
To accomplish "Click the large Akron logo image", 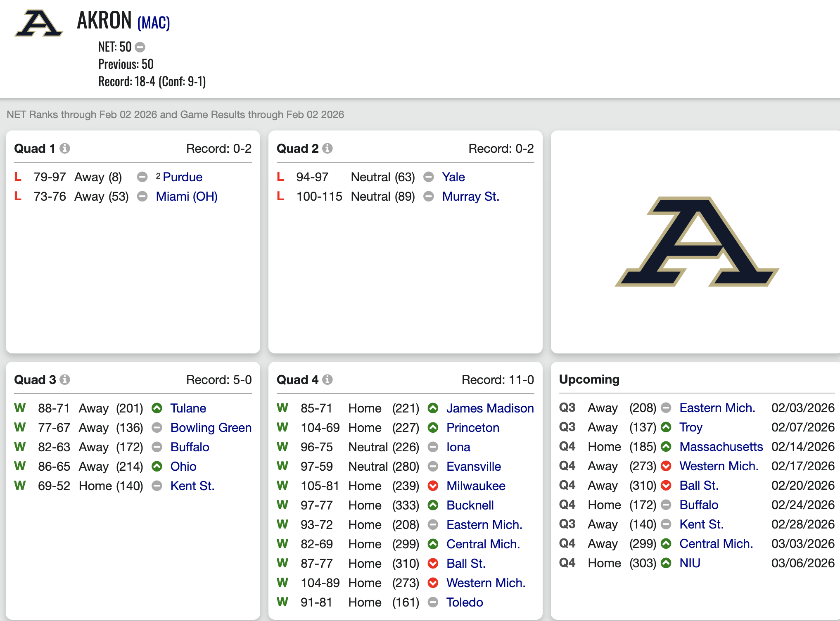I will tap(697, 242).
